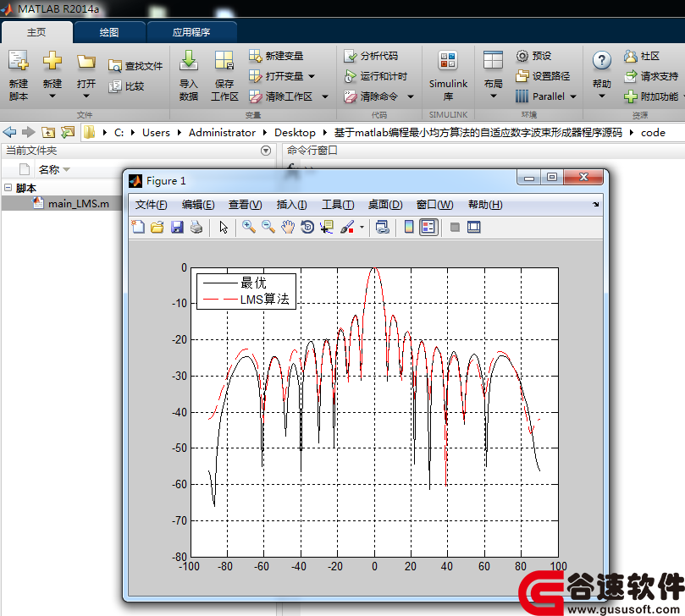Screen dimensions: 685x616
Task: Go up one folder level
Action: (x=48, y=132)
